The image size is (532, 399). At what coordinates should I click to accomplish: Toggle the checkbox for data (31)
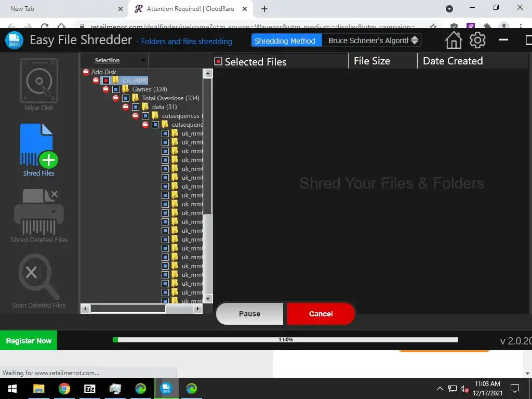[x=136, y=107]
